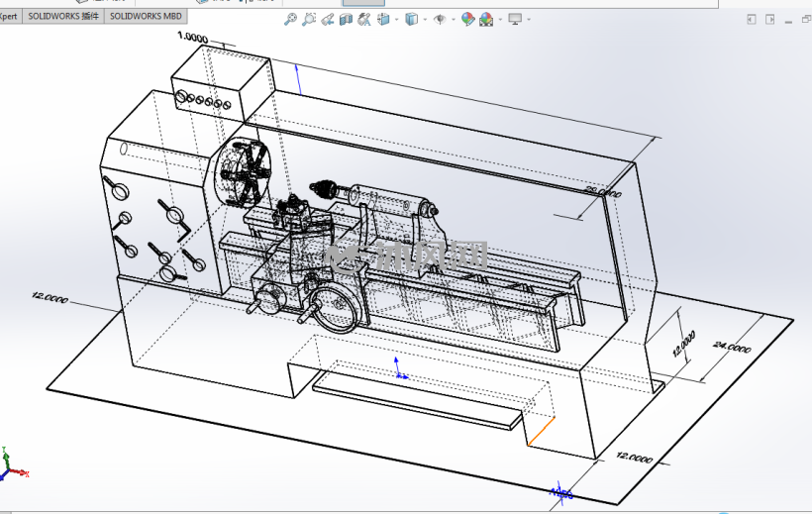Screen dimensions: 812x514
Task: Activate the Section View tool
Action: (x=346, y=20)
